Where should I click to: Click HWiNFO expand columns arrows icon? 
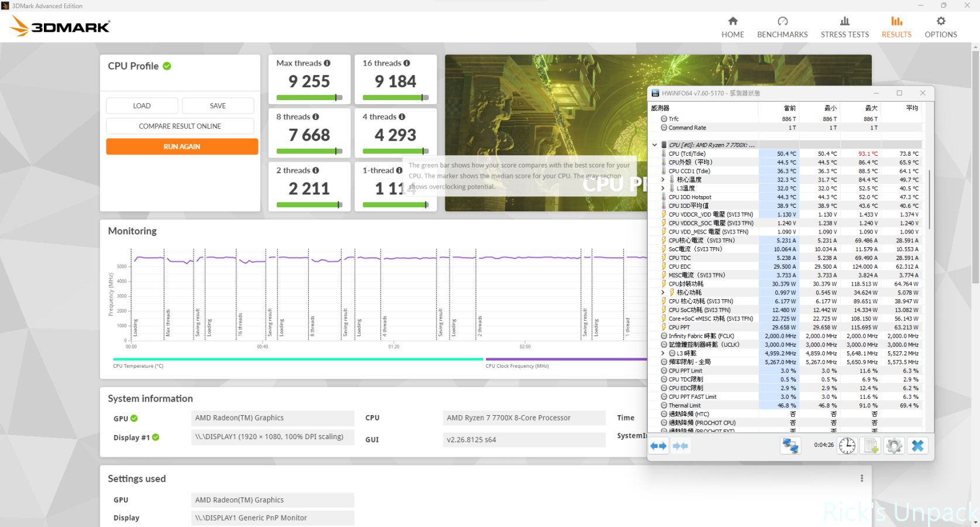tap(659, 446)
